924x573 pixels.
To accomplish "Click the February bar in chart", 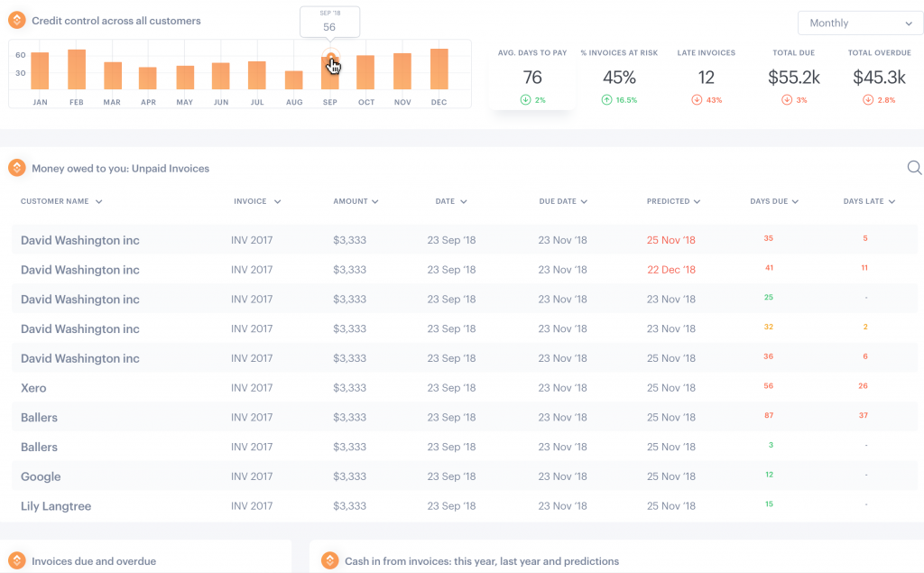I will 77,69.
